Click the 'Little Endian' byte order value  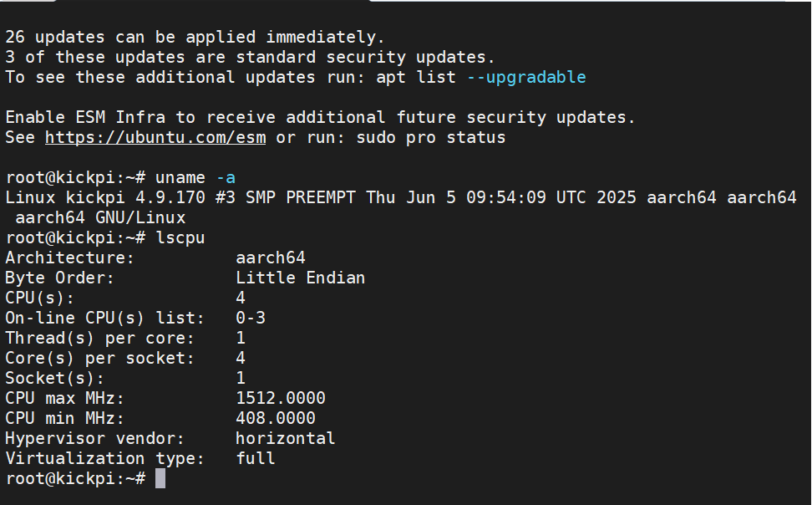click(x=300, y=278)
